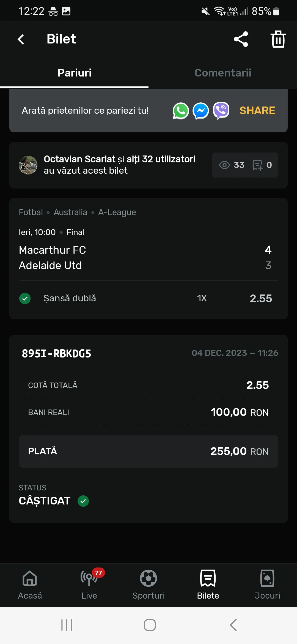Tap ticket code 895I-RBKDG5
This screenshot has height=644, width=297.
click(56, 353)
